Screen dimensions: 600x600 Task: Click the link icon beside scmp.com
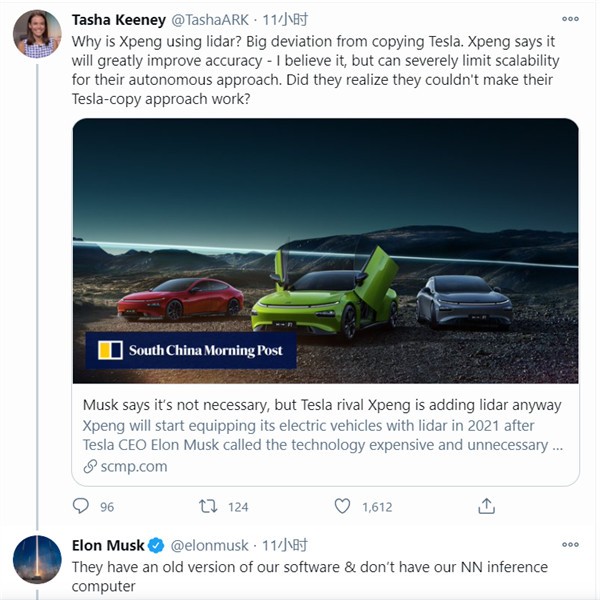90,466
